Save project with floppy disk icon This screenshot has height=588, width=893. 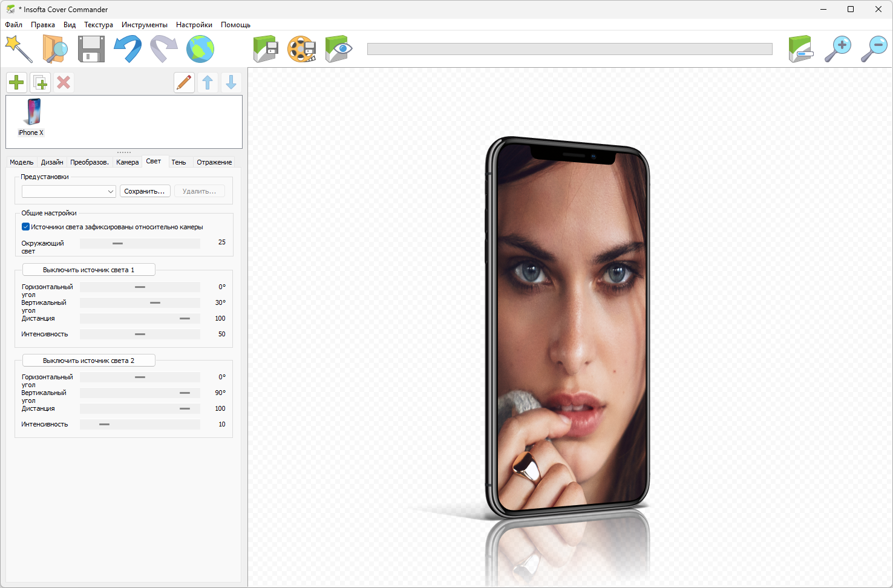click(91, 49)
